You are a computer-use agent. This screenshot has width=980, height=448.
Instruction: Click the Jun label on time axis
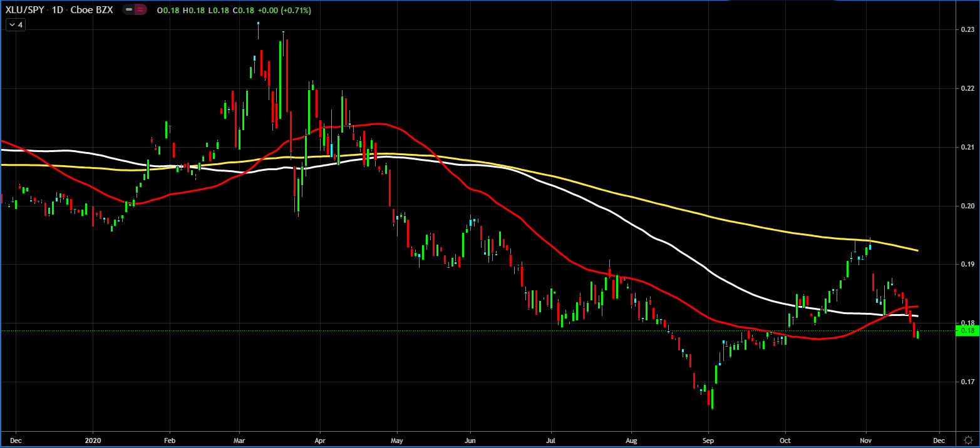point(470,440)
